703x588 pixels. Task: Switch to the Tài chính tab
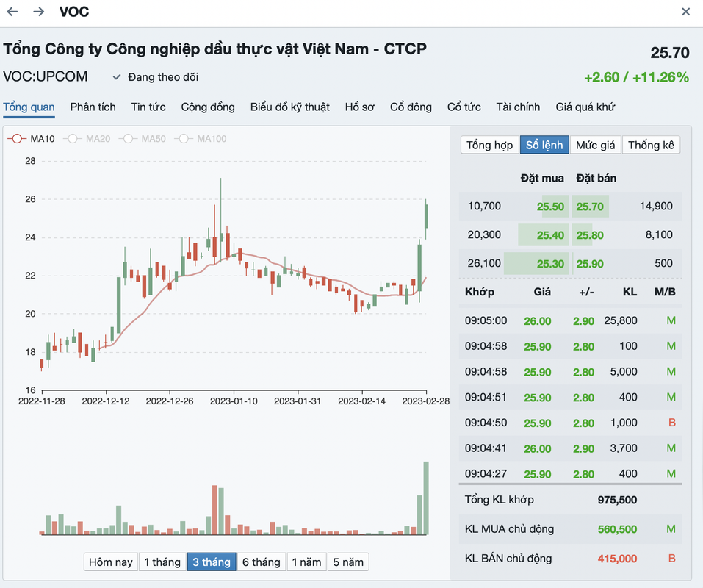[518, 107]
